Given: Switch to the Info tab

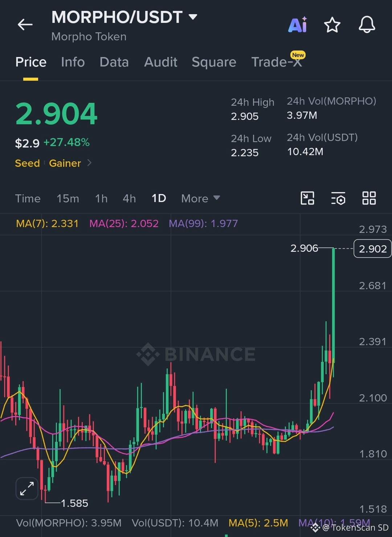Looking at the screenshot, I should click(x=73, y=62).
